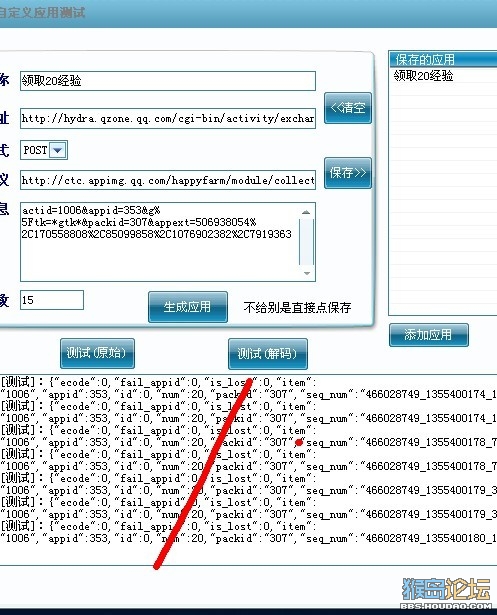Click the count field showing 15
This screenshot has height=615, width=497.
coord(52,300)
